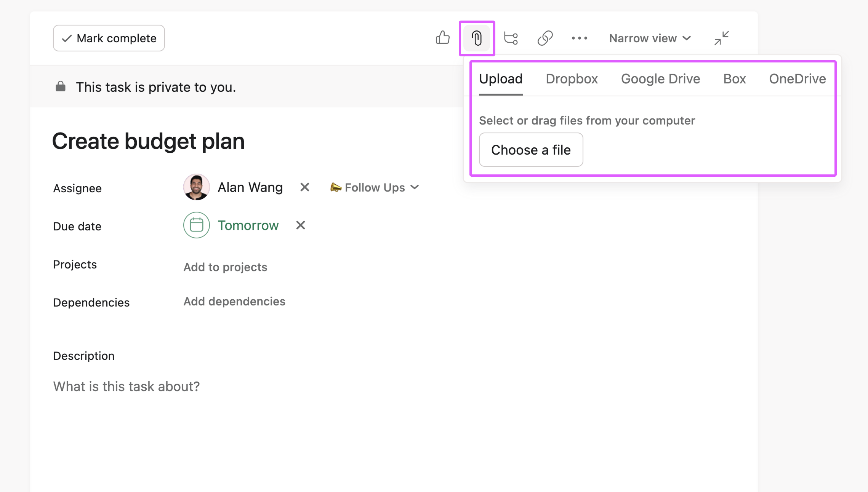Select the Google Drive tab

(660, 79)
